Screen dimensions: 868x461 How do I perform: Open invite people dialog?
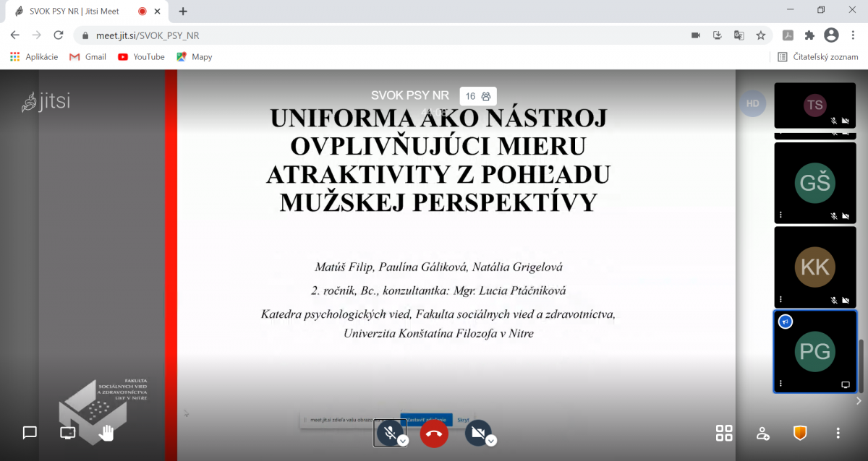pos(762,433)
